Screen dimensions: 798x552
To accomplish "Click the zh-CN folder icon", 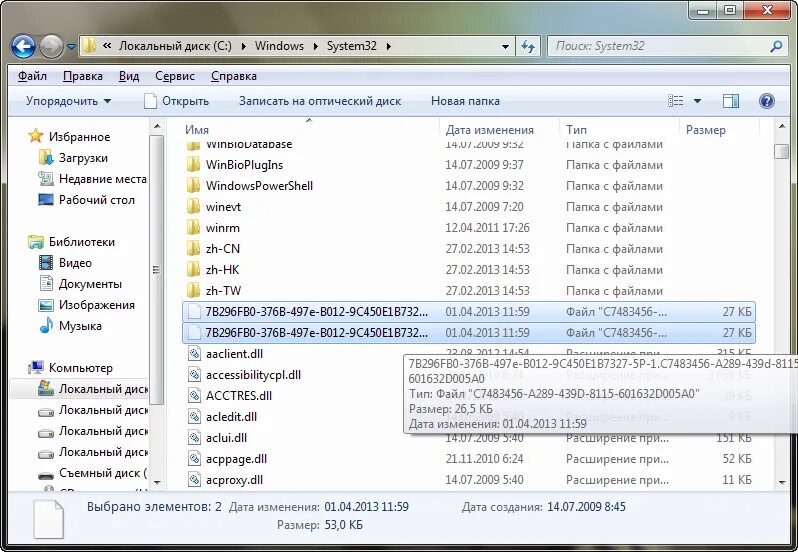I will (x=193, y=249).
